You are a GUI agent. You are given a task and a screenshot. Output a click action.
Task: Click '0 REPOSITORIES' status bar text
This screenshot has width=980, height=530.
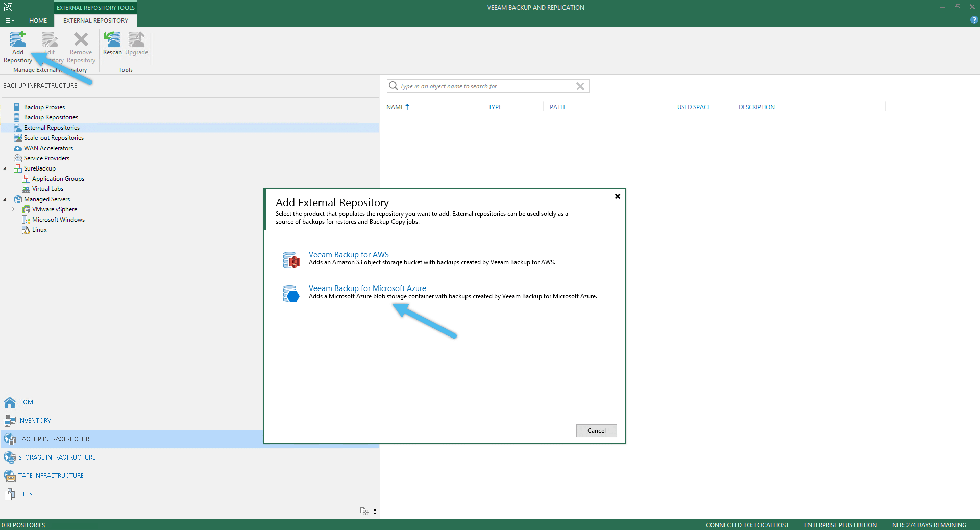click(23, 525)
